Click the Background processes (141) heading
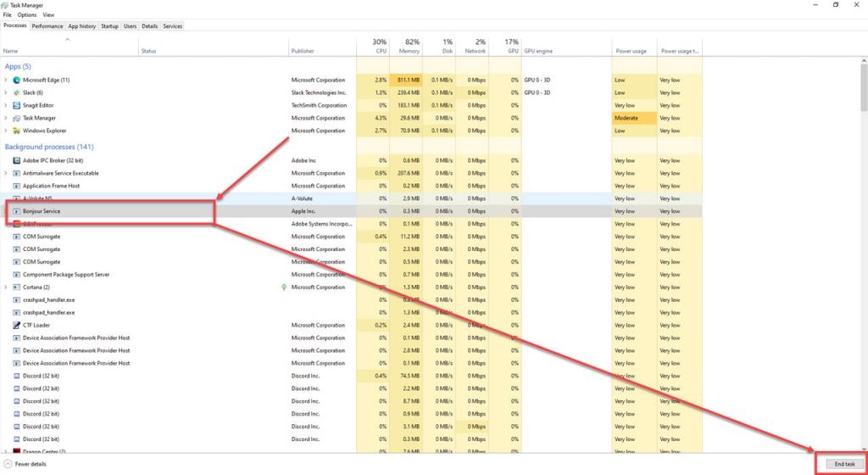This screenshot has height=475, width=868. [x=49, y=147]
